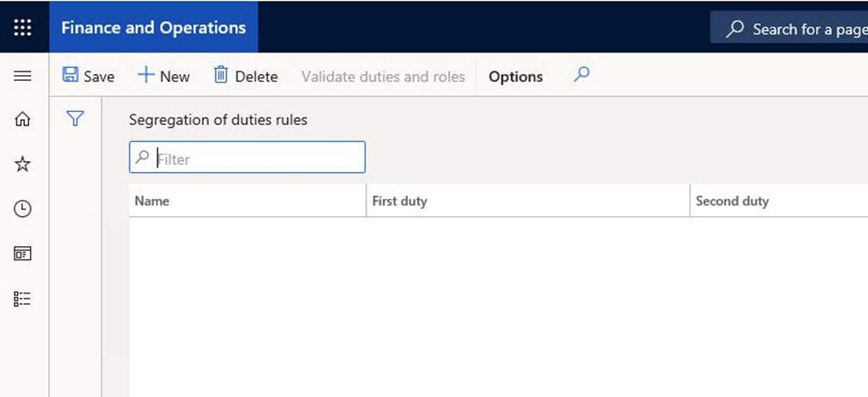
Task: Save the segregation of duties rules
Action: coord(89,76)
